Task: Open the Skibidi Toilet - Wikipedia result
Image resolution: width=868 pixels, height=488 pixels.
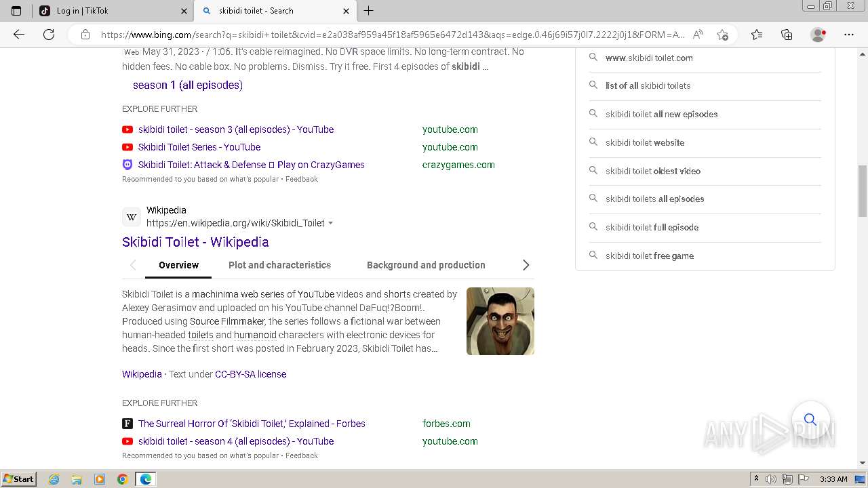Action: coord(195,242)
